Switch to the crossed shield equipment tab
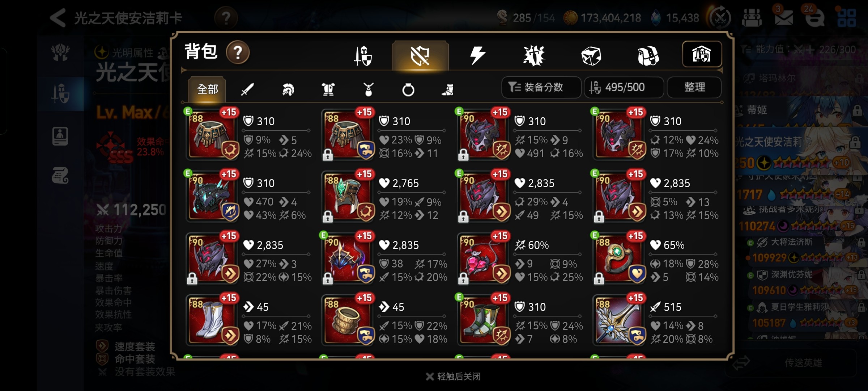Image resolution: width=868 pixels, height=391 pixels. (420, 55)
